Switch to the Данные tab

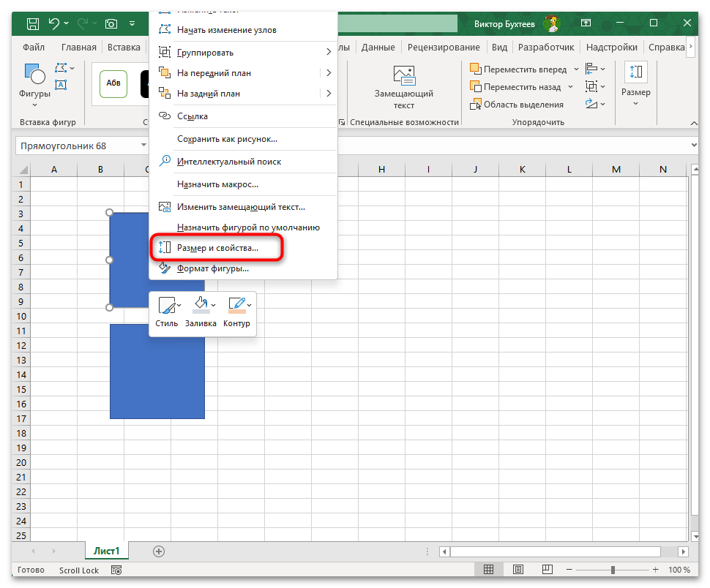pyautogui.click(x=378, y=47)
